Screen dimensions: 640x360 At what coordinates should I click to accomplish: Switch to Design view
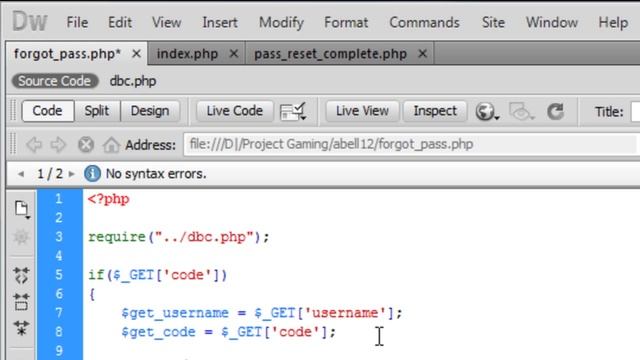click(x=150, y=111)
